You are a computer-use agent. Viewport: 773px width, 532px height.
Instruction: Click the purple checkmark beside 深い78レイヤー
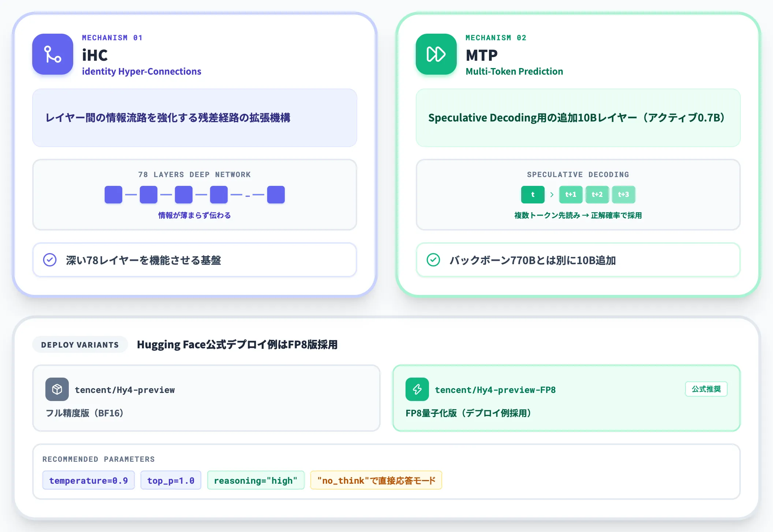(x=50, y=260)
